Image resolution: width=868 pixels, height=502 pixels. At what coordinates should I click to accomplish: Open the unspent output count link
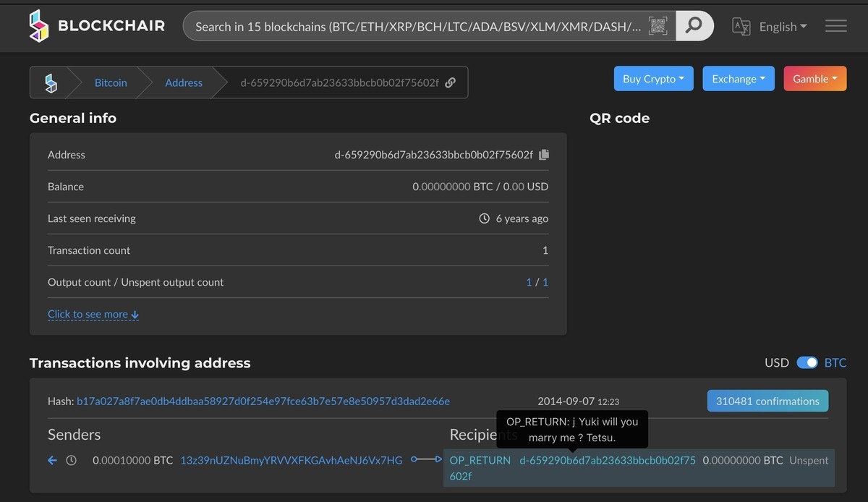coord(545,282)
